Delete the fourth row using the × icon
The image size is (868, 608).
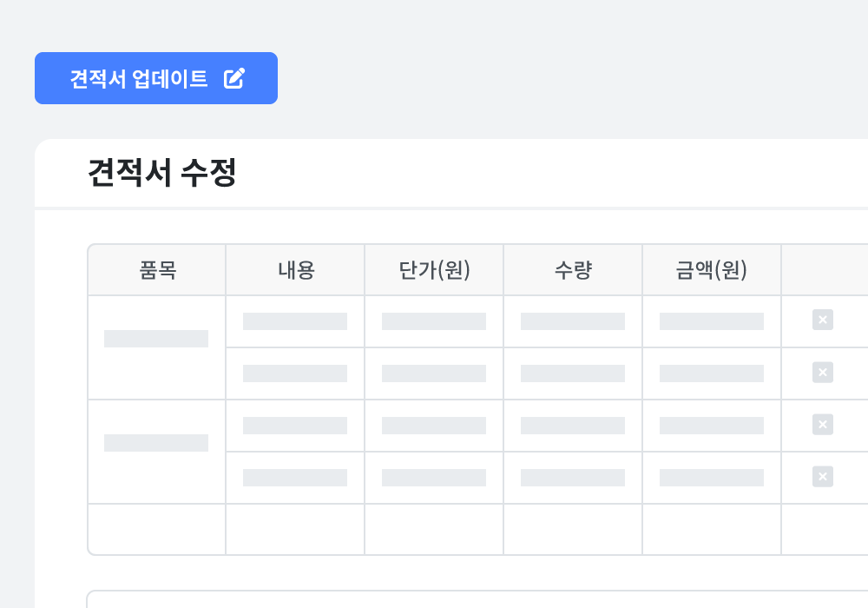point(822,476)
